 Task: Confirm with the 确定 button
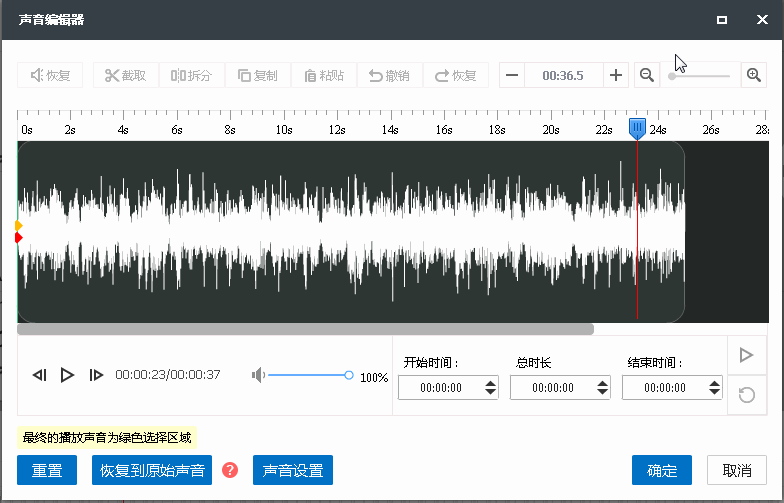(x=662, y=470)
